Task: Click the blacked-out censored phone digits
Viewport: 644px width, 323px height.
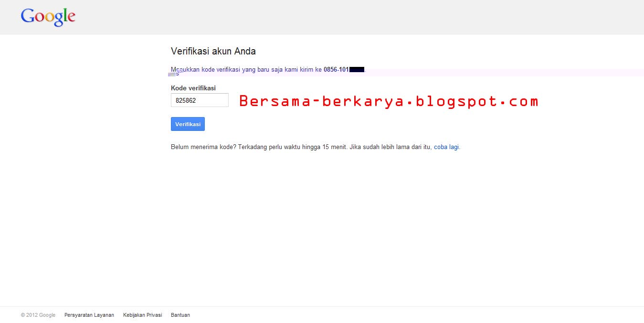Action: 356,69
